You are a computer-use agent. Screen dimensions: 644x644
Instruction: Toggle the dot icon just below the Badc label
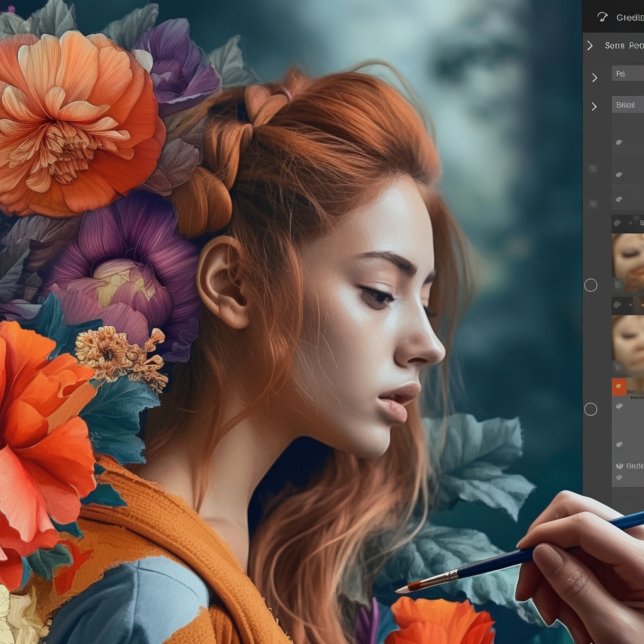pos(619,477)
